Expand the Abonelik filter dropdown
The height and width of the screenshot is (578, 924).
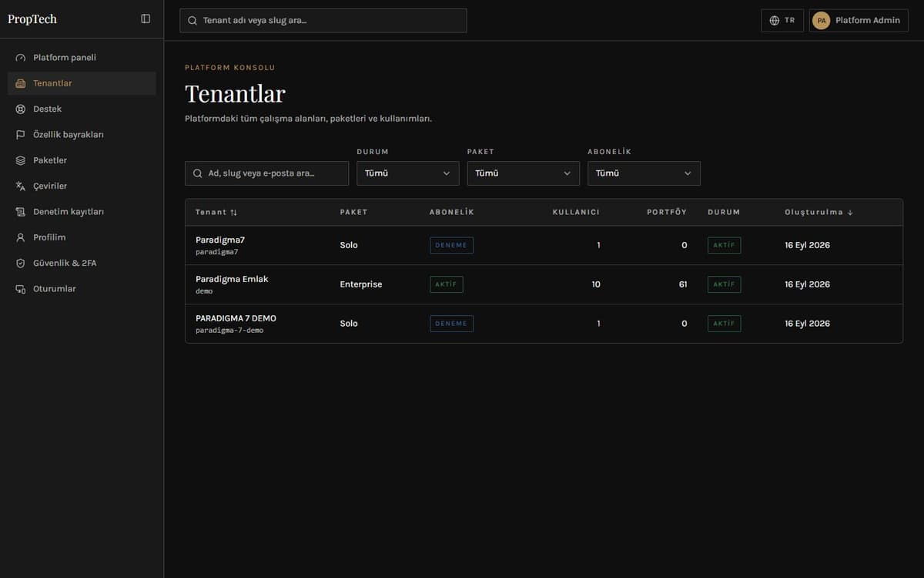pyautogui.click(x=644, y=173)
